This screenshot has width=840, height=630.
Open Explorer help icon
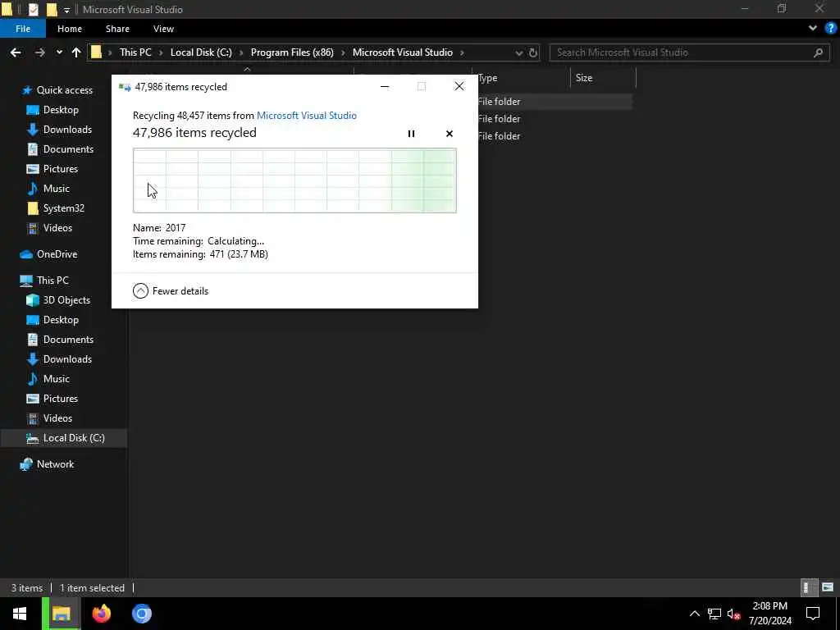830,29
